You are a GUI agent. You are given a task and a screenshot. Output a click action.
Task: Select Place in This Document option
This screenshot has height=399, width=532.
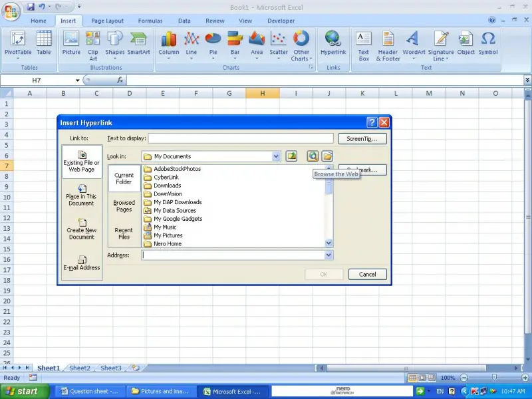pyautogui.click(x=82, y=196)
